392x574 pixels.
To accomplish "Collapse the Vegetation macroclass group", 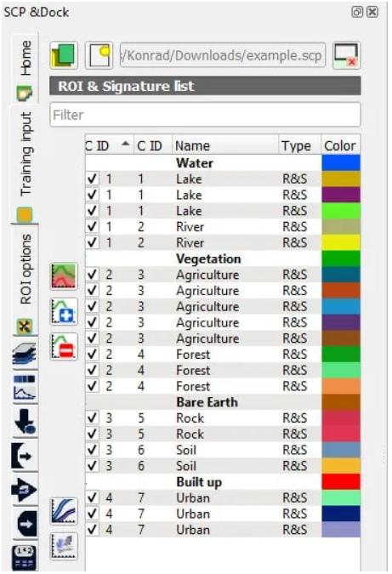I will click(x=208, y=259).
